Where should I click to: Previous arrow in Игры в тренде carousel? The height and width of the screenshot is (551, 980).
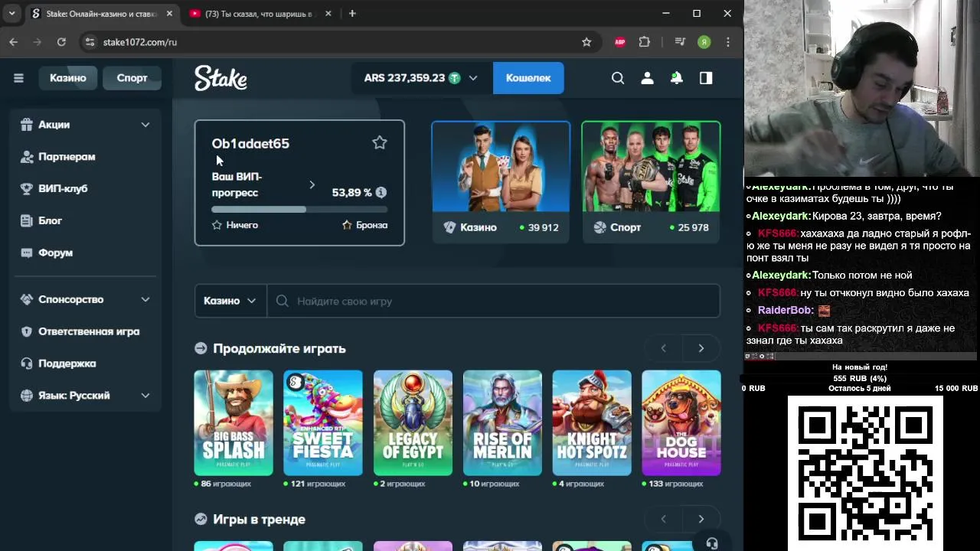point(663,519)
